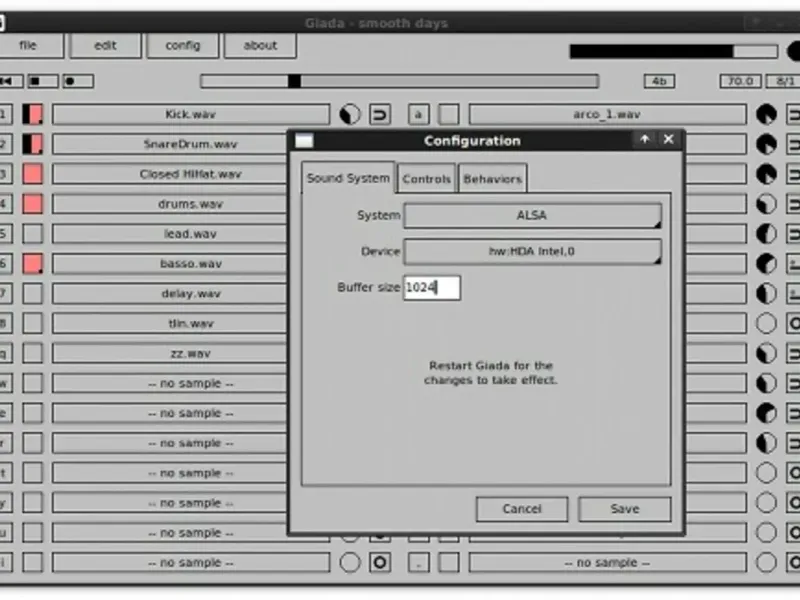Switch to the Behaviors tab
The height and width of the screenshot is (600, 800).
[492, 179]
